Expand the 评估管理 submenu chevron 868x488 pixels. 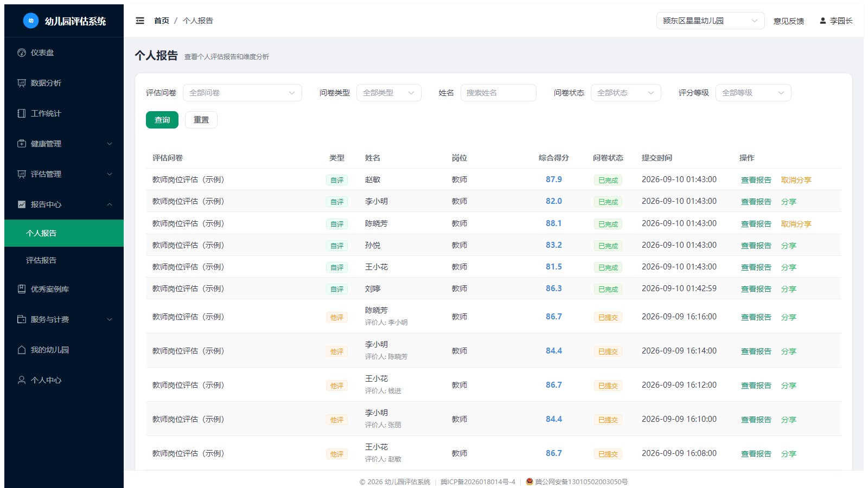(110, 174)
